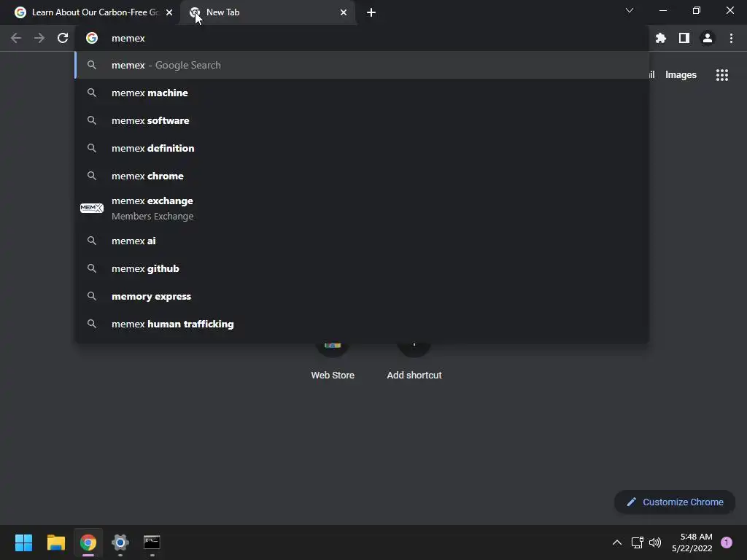Click the Google icon in the address bar
The width and height of the screenshot is (747, 560).
point(92,38)
